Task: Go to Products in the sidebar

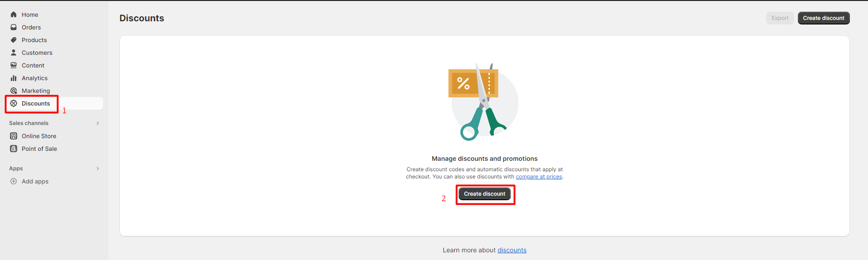Action: coord(54,40)
